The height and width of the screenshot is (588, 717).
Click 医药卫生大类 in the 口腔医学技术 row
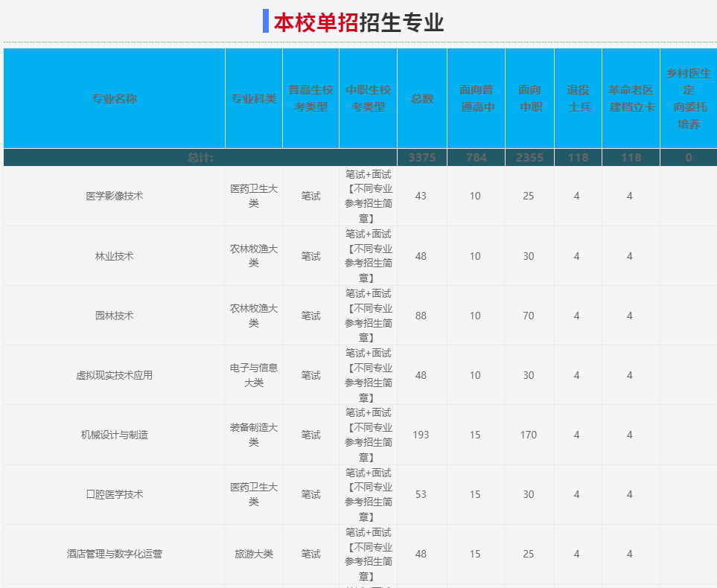tap(254, 494)
